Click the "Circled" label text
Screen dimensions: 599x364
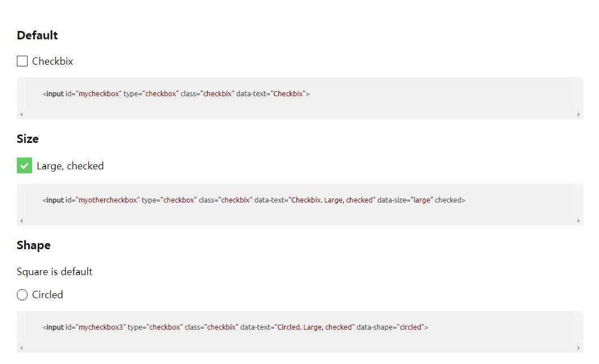[47, 295]
